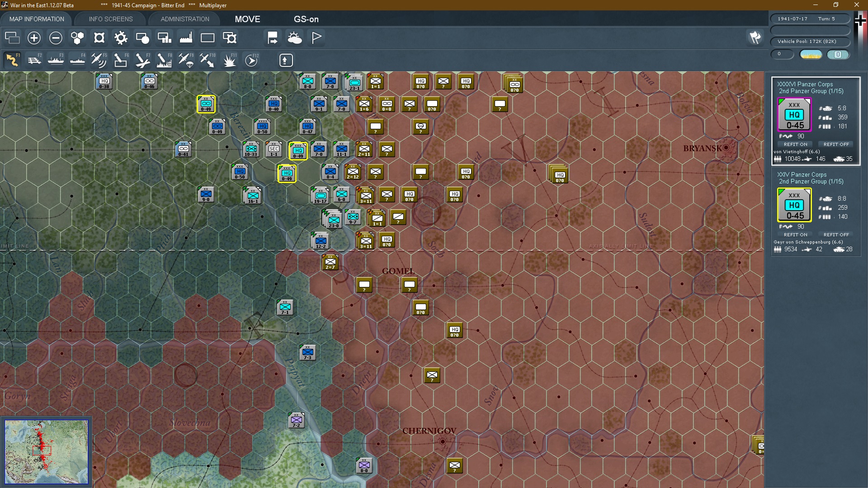
Task: Turn REFIT ON for XXXXVI Panzer Corps
Action: [795, 144]
